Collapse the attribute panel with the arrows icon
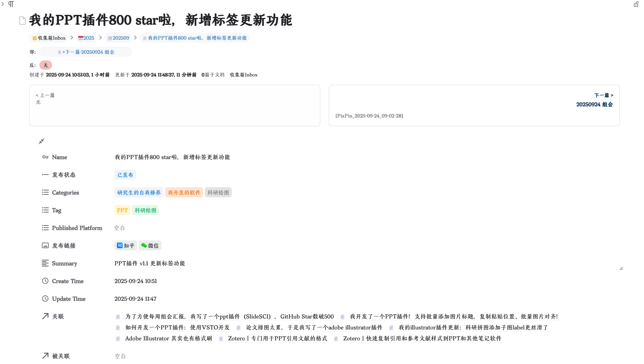644x364 pixels. (41, 141)
